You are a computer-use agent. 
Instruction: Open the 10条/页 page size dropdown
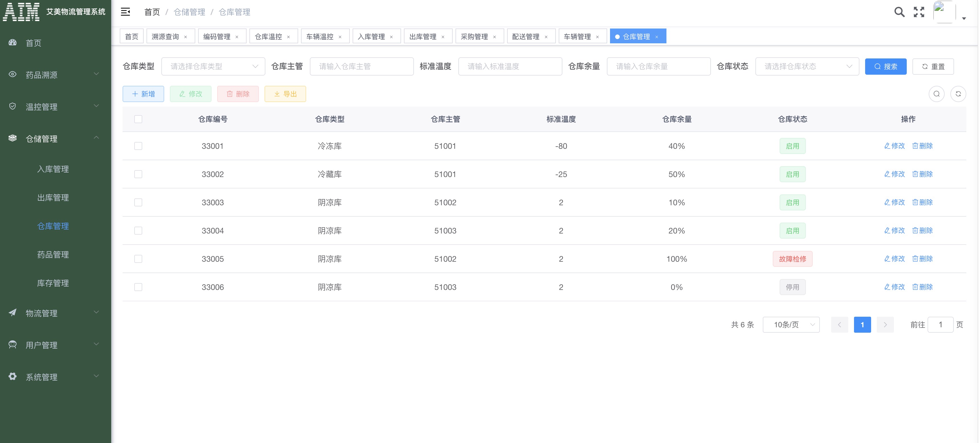791,324
